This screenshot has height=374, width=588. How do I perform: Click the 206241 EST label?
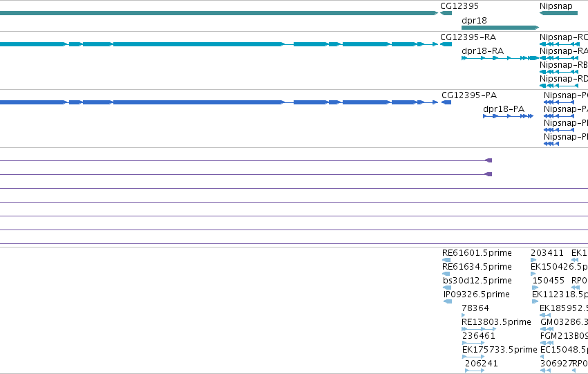click(x=482, y=364)
